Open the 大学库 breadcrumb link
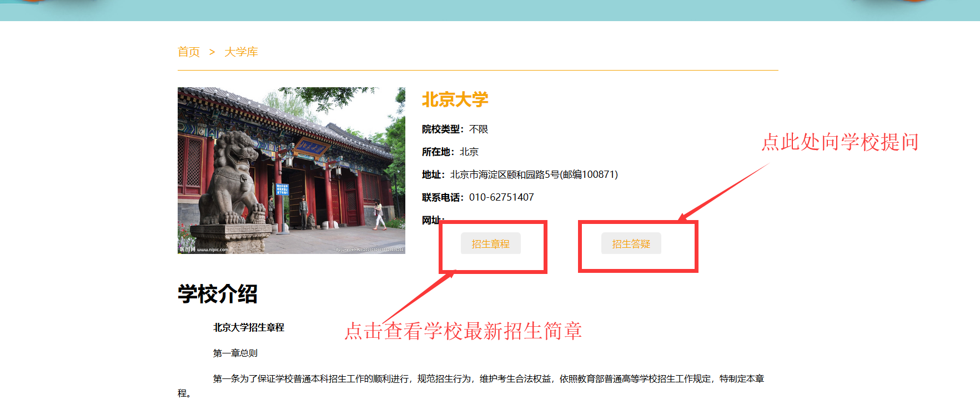980x409 pixels. pyautogui.click(x=241, y=52)
